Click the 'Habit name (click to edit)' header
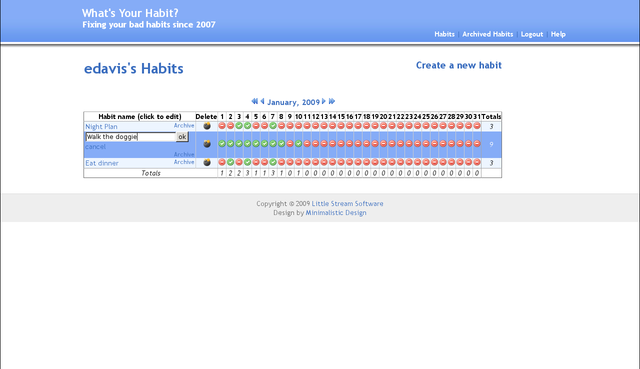 pyautogui.click(x=140, y=116)
